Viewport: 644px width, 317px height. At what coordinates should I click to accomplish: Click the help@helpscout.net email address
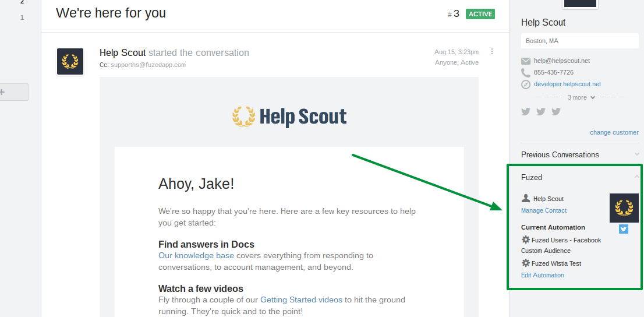(562, 61)
